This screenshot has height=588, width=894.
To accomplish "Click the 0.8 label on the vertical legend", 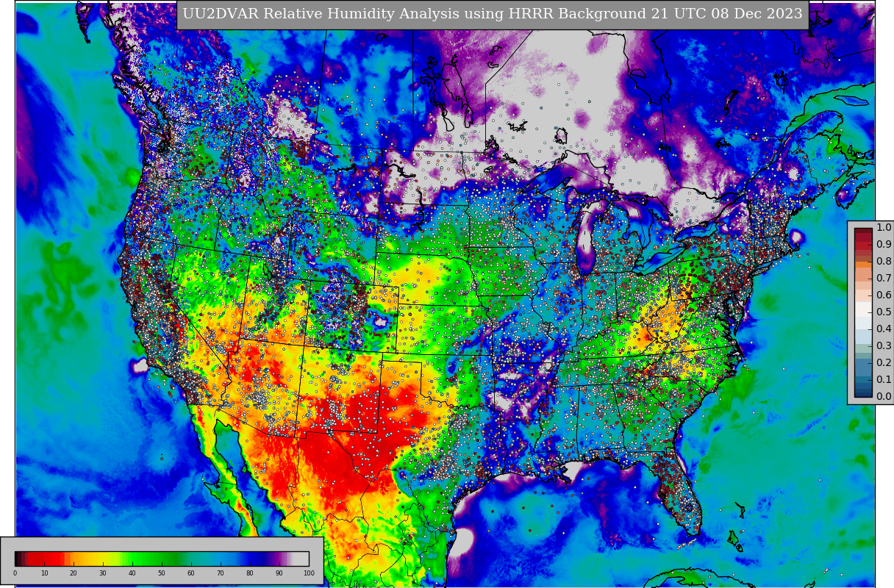I will pos(884,262).
